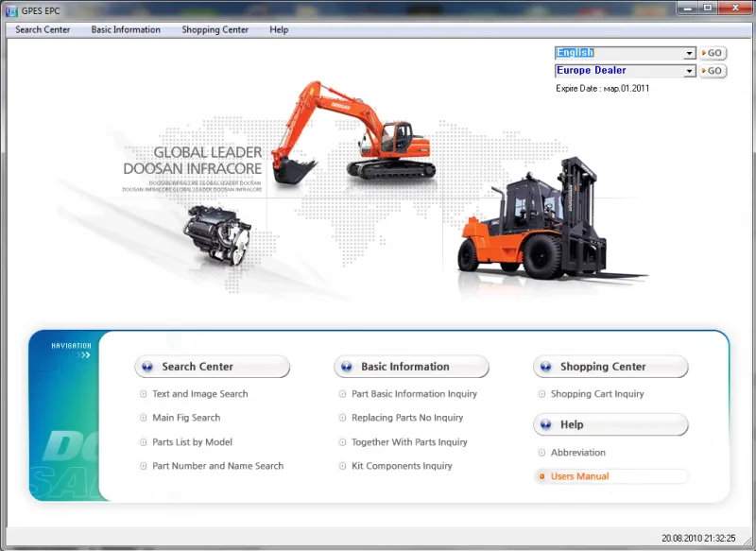Click bullet icon beside Abbreviation

(541, 453)
